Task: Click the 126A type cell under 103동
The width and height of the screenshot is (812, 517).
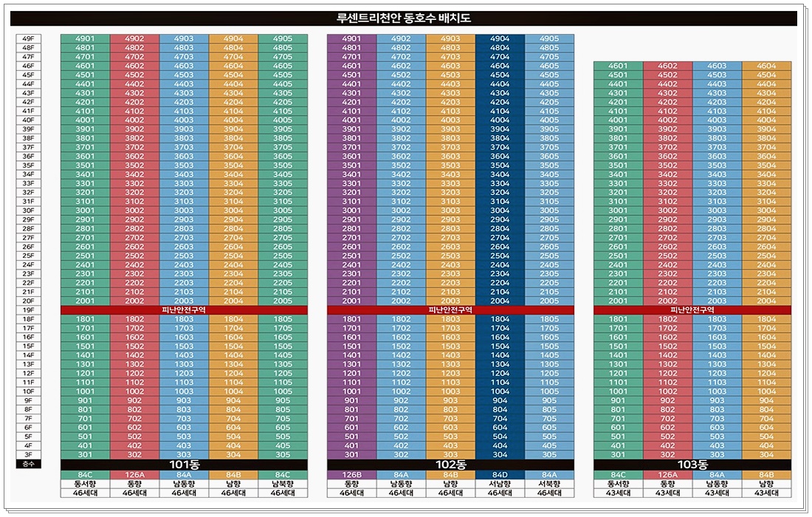Action: [667, 474]
